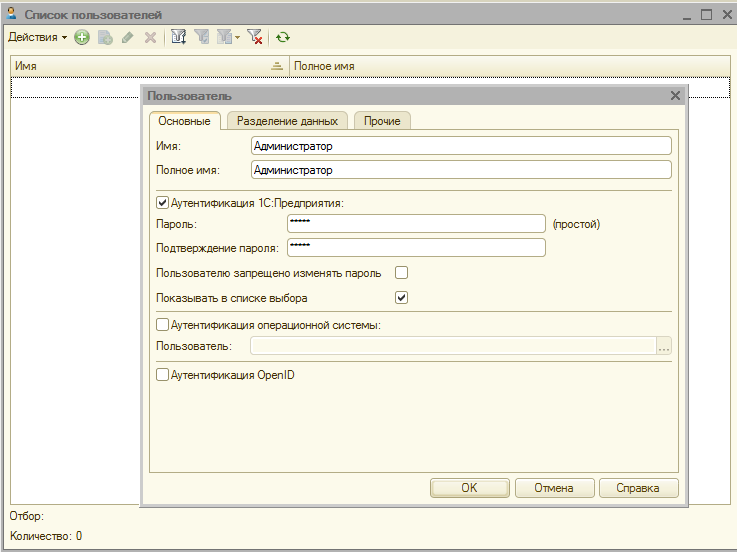Click the pencil Edit icon
This screenshot has height=552, width=737.
(x=127, y=37)
